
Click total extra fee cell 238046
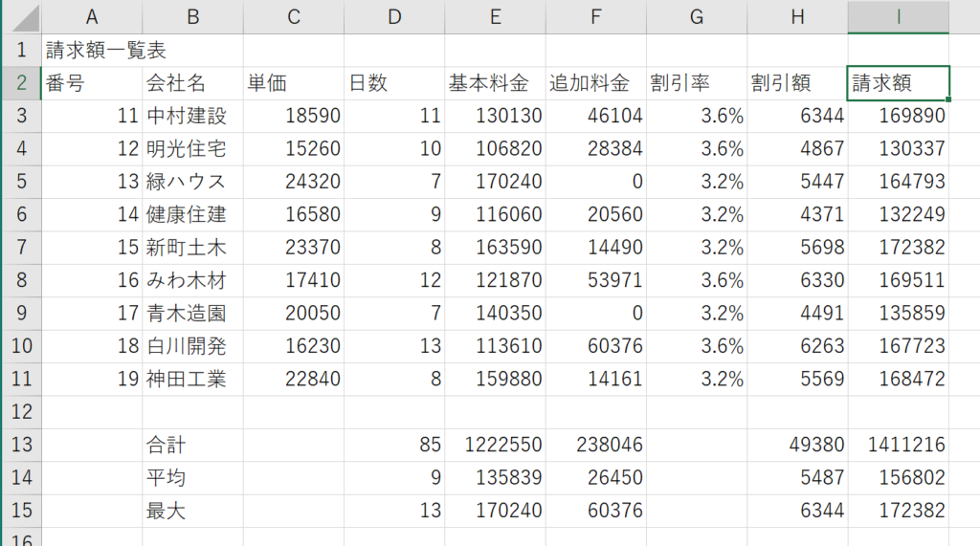[595, 445]
